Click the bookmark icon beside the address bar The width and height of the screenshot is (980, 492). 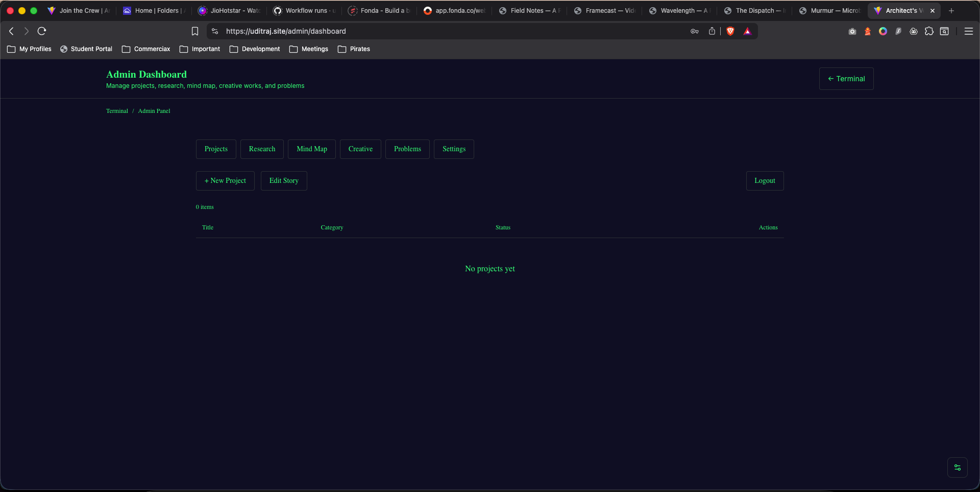point(195,31)
